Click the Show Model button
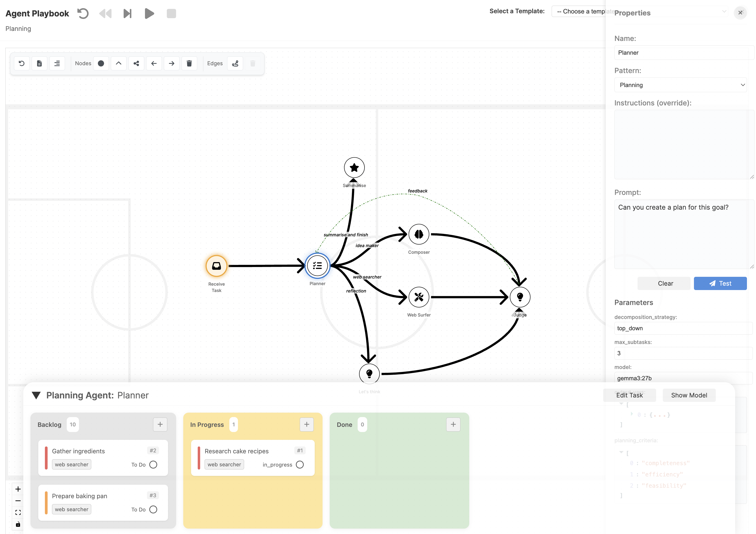This screenshot has height=534, width=756. point(689,395)
